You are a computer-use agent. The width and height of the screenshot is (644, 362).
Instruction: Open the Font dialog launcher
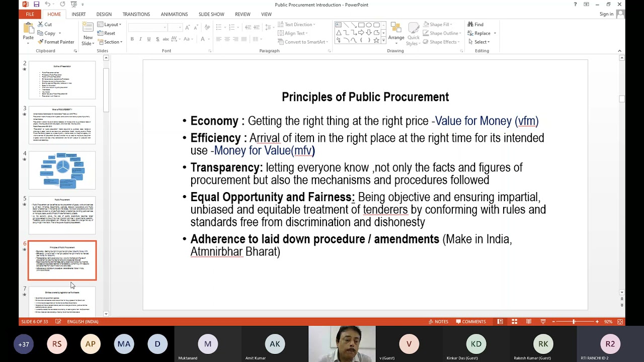coord(210,51)
